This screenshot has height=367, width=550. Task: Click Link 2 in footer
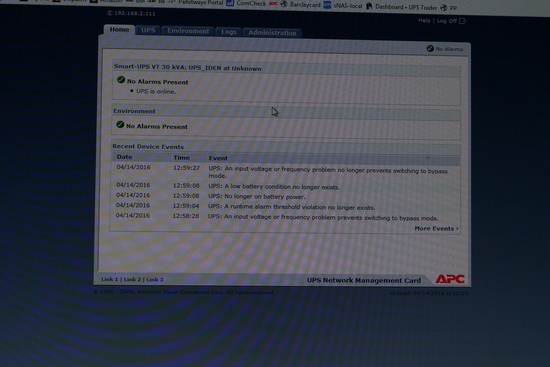click(132, 280)
